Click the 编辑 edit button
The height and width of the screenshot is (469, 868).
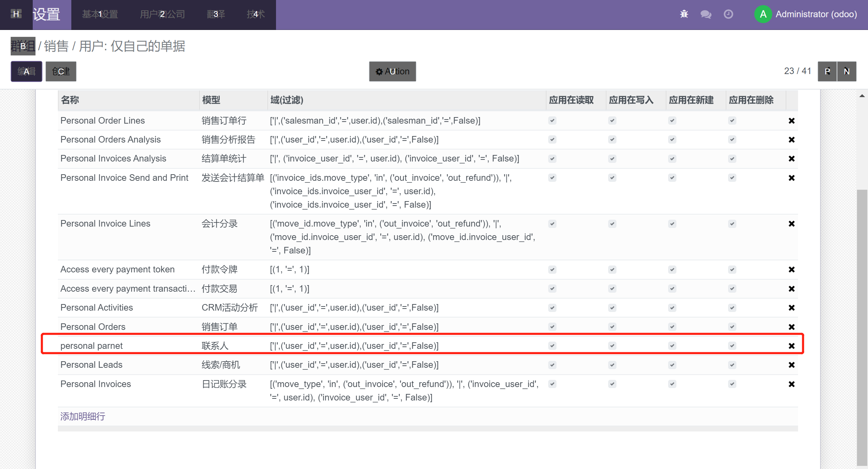(27, 71)
